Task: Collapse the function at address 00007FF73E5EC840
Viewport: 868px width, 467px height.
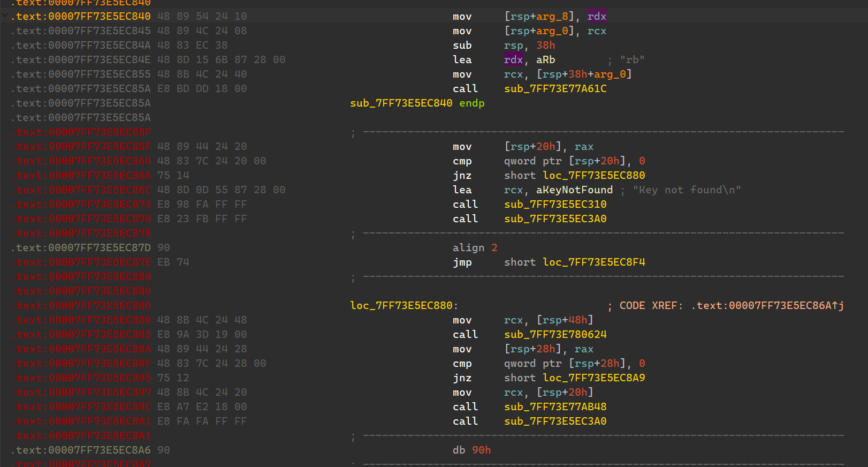Action: point(5,16)
